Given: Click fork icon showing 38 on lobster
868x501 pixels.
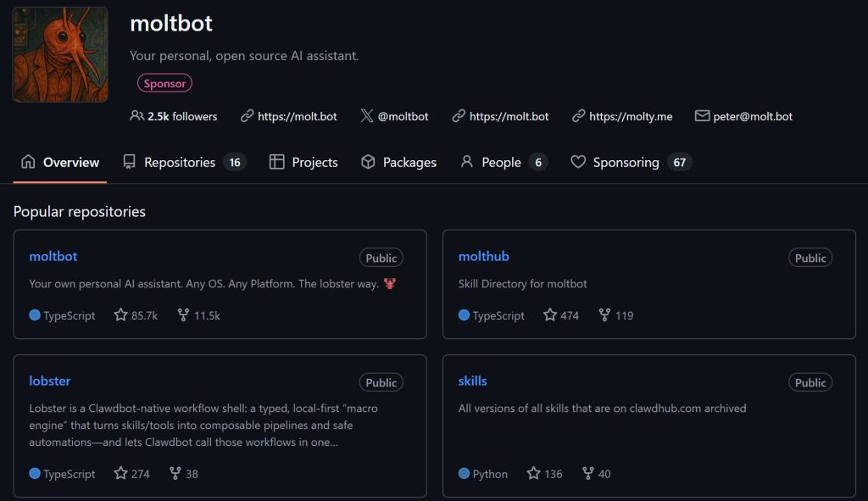Looking at the screenshot, I should (x=175, y=474).
